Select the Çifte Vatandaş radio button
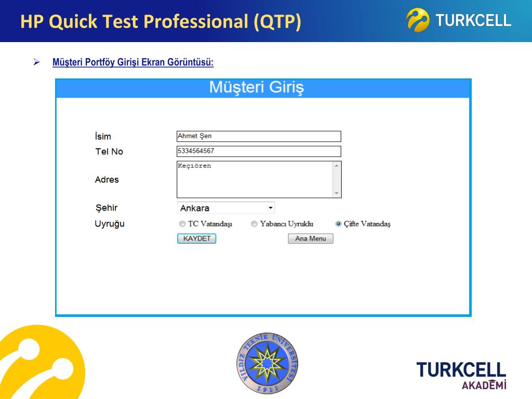This screenshot has width=532, height=399. coord(338,224)
